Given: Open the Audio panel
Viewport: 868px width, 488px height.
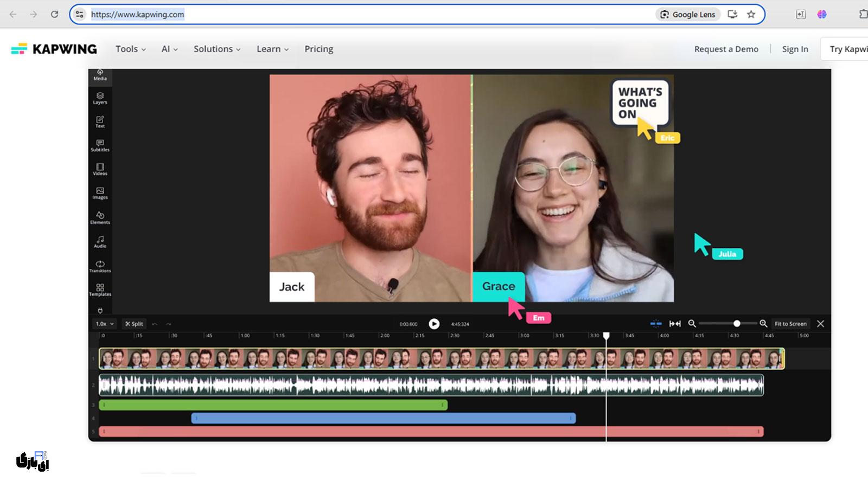Looking at the screenshot, I should click(x=100, y=241).
